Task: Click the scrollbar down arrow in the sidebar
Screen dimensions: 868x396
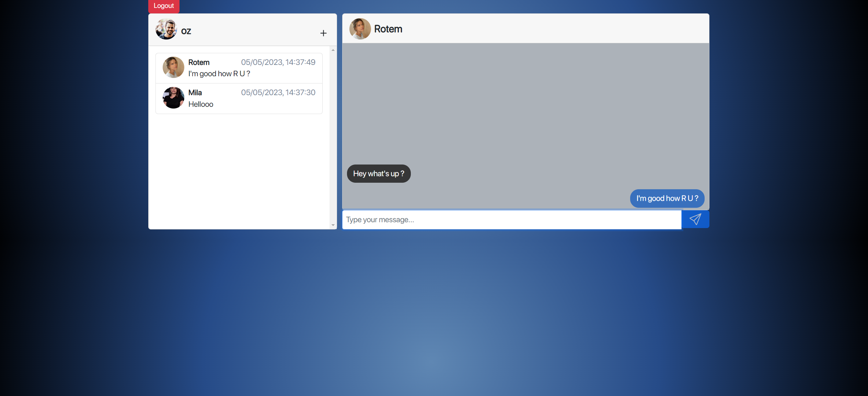Action: coord(333,225)
